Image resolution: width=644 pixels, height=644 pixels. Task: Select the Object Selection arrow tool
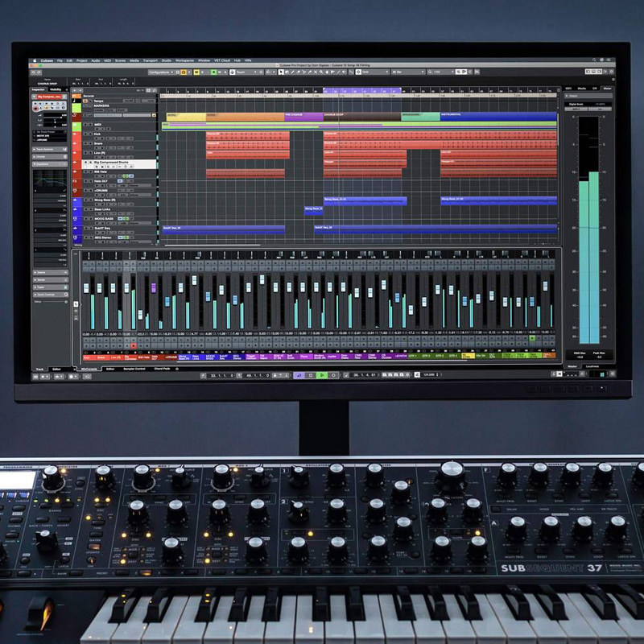[281, 72]
